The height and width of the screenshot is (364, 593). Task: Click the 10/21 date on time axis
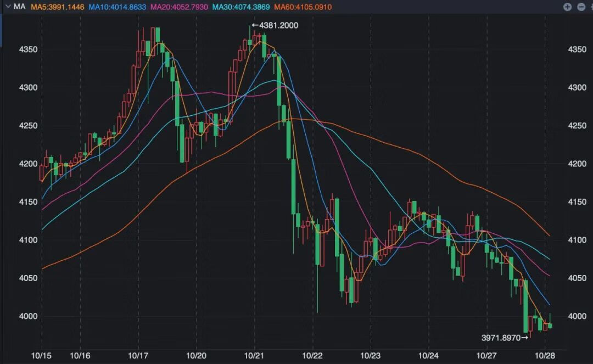[254, 356]
